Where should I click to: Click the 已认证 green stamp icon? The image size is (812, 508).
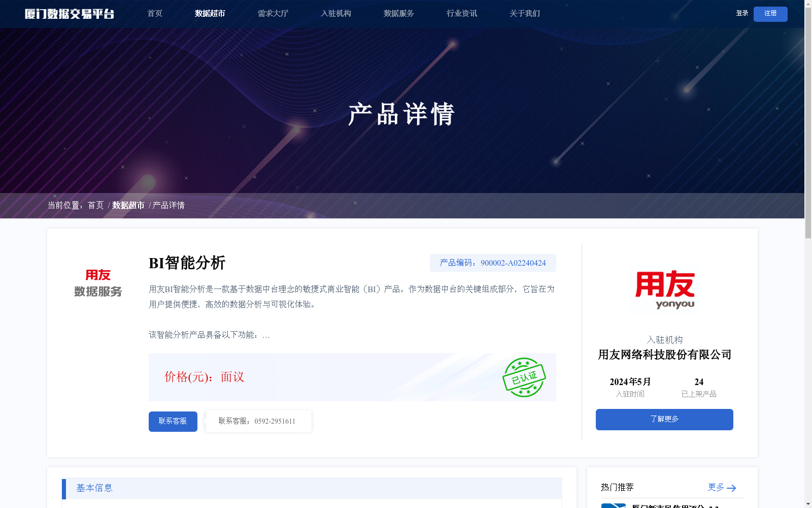click(x=524, y=377)
